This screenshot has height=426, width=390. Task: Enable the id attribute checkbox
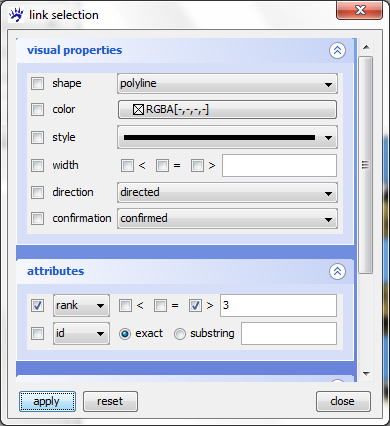tap(37, 333)
